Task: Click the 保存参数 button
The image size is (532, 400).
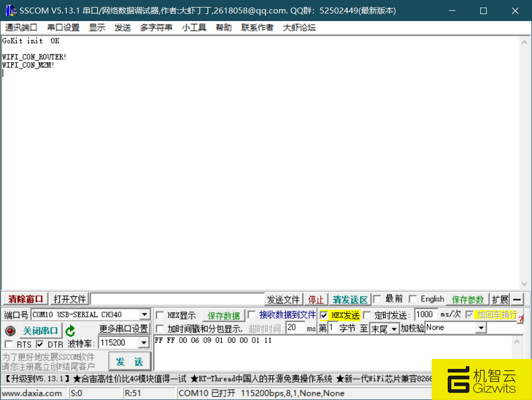Action: coord(468,300)
